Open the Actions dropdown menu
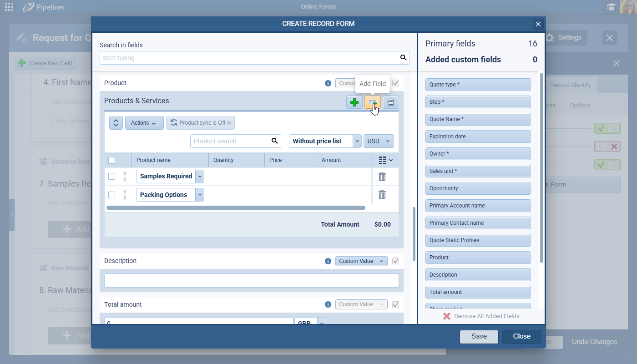 click(x=144, y=123)
